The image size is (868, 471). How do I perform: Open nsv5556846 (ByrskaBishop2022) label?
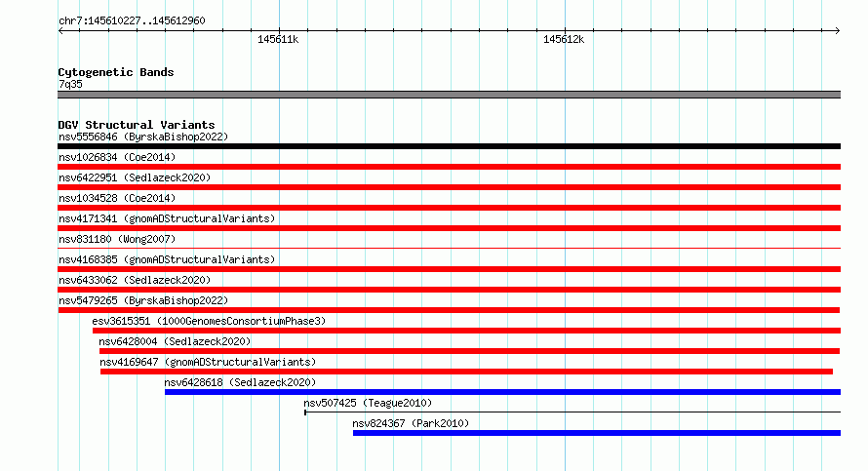143,137
